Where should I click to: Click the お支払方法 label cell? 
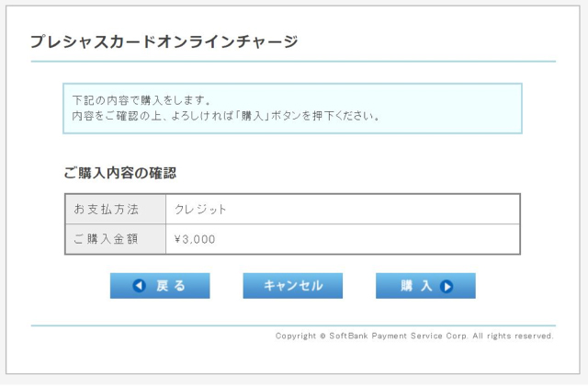tap(116, 209)
